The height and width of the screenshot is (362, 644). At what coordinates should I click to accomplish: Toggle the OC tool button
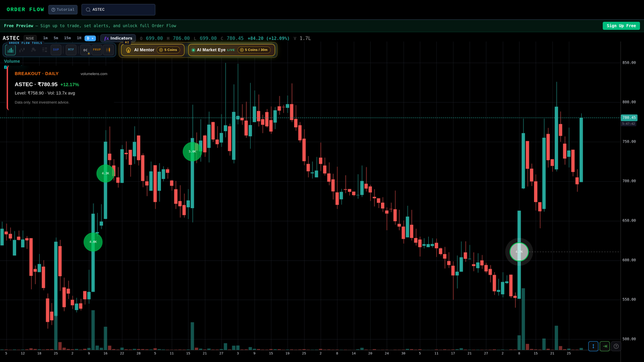(85, 50)
